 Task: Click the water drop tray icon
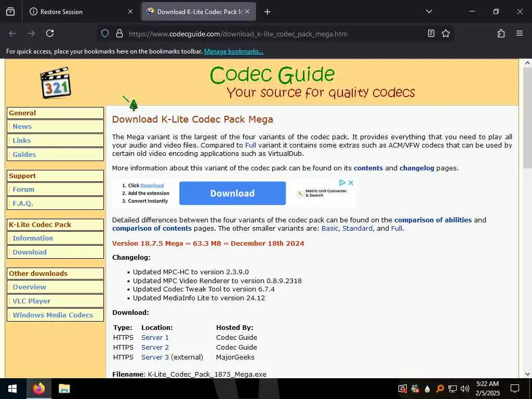[x=428, y=389]
